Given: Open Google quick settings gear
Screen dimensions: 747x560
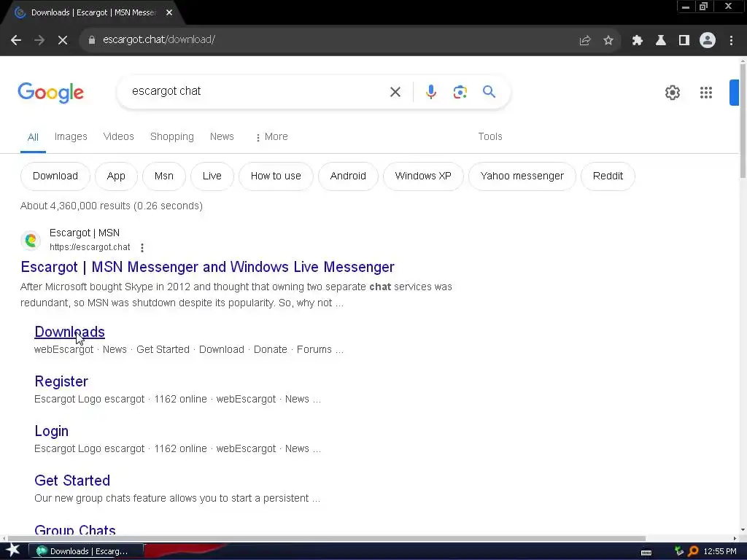Looking at the screenshot, I should pyautogui.click(x=672, y=93).
